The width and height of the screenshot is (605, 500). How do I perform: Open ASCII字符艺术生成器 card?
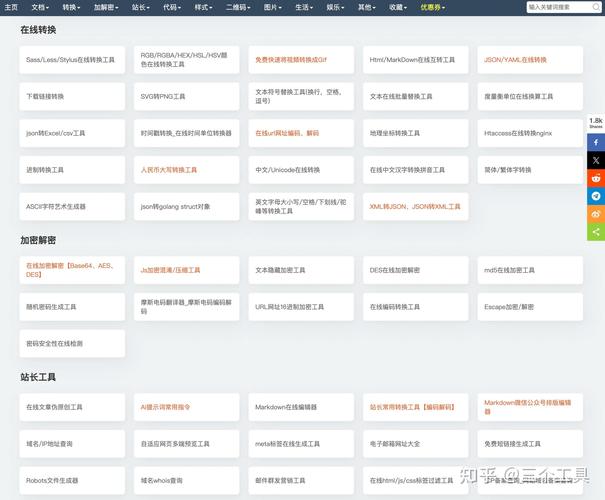[72, 206]
